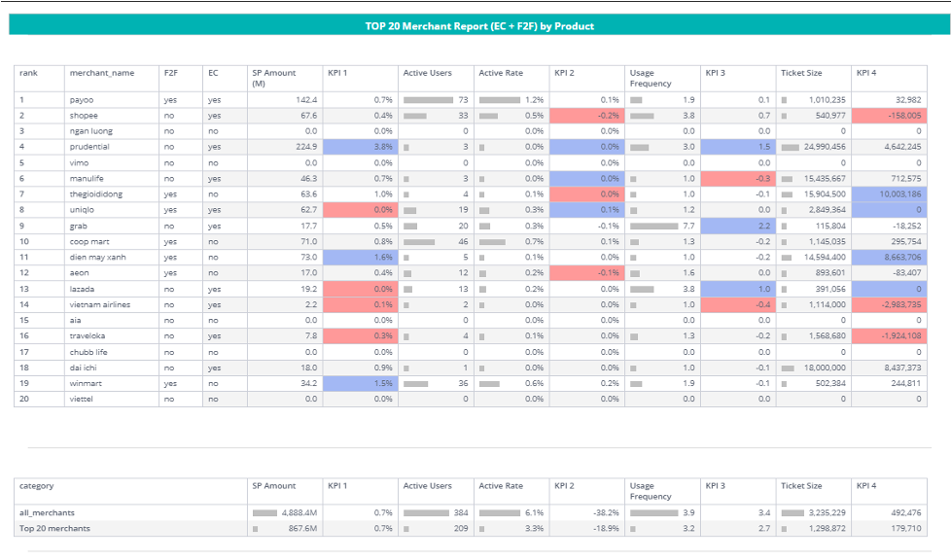Select merchant name 'vietnam airlines'
The image size is (951, 560).
click(x=99, y=304)
